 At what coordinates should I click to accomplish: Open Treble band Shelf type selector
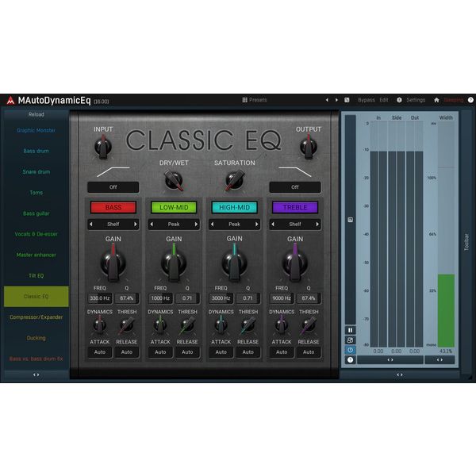pyautogui.click(x=295, y=225)
